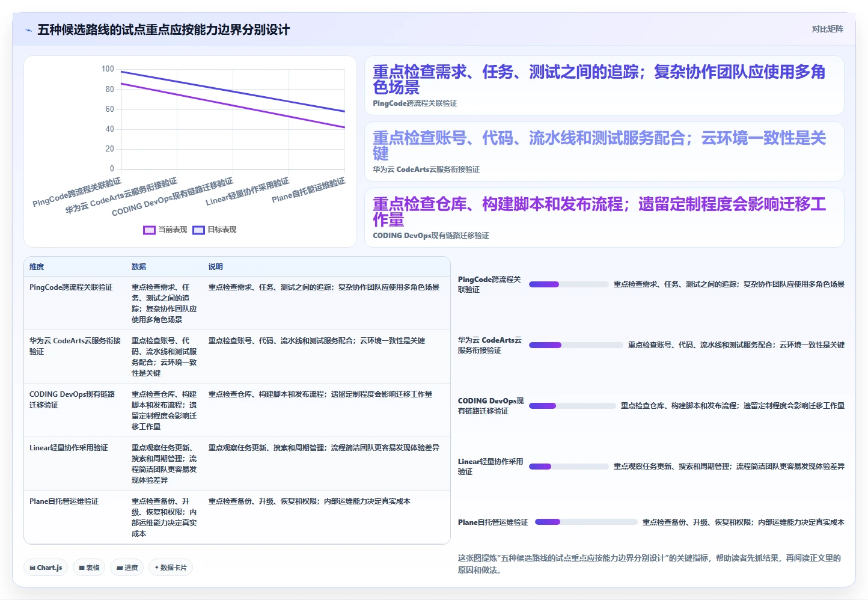868x600 pixels.
Task: Click the purple 当前表现 line in chart
Action: click(233, 106)
